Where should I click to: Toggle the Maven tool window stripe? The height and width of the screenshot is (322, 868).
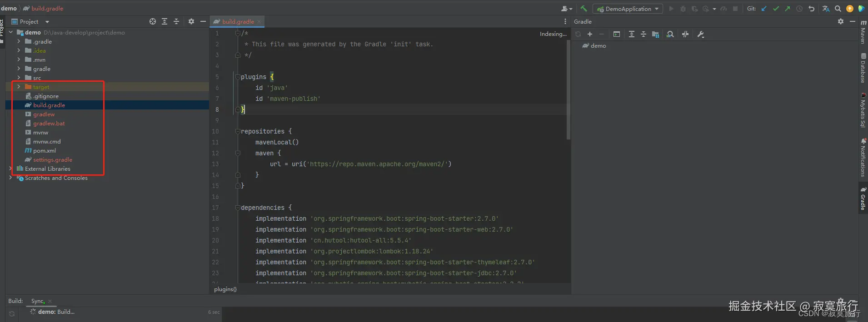863,33
